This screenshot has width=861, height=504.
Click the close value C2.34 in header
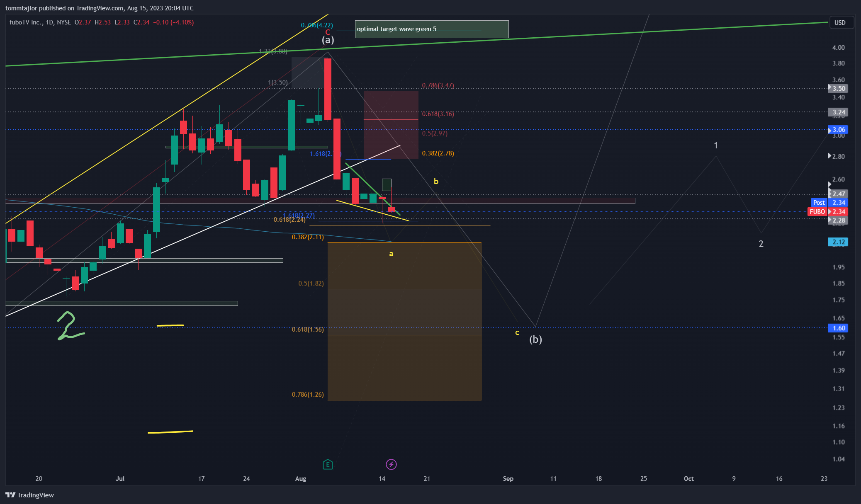point(141,22)
